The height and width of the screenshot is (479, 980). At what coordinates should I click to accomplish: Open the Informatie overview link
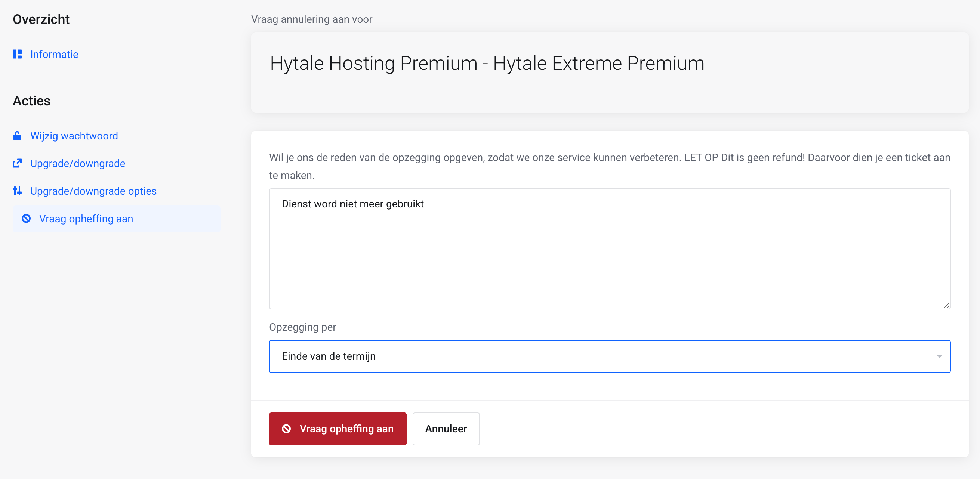[x=54, y=54]
